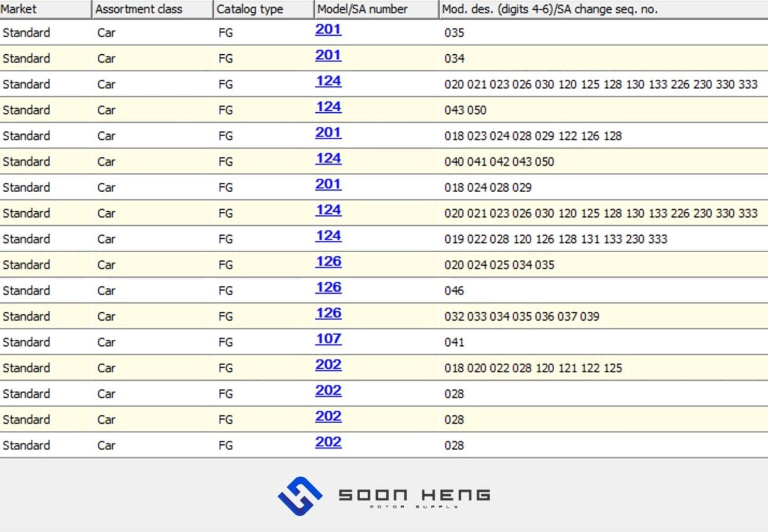
Task: Click the '040 041 042 043 050' cell
Action: [x=499, y=162]
